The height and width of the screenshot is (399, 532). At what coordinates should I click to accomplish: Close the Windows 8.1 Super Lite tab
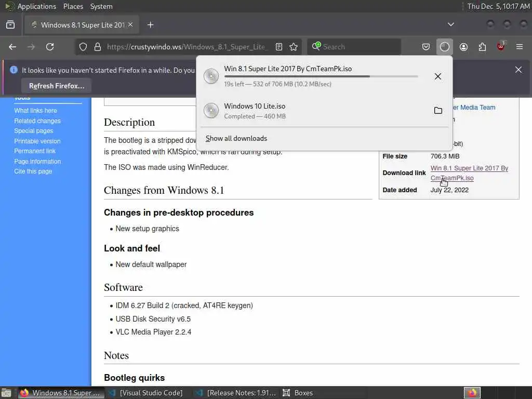(130, 25)
